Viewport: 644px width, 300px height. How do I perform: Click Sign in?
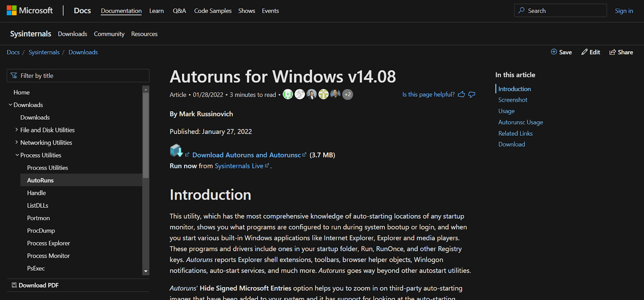pos(624,11)
